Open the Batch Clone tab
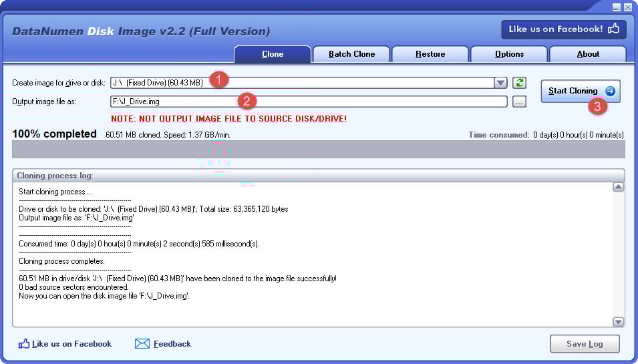Viewport: 638px width, 364px height. pyautogui.click(x=351, y=54)
